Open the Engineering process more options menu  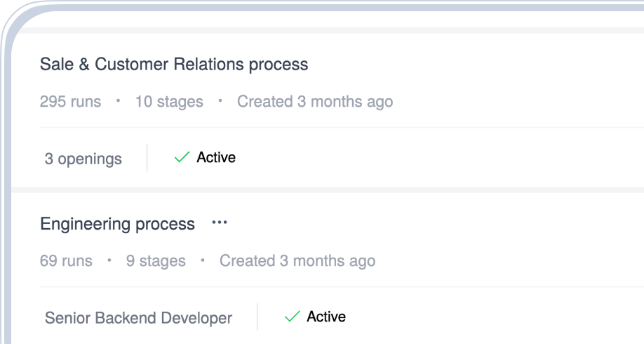(220, 223)
